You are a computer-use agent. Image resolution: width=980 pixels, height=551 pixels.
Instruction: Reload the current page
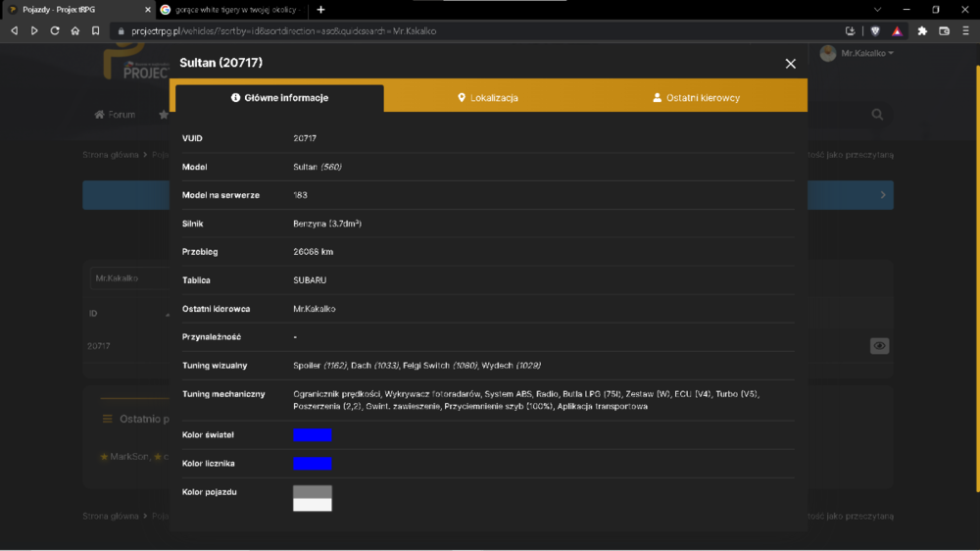click(x=55, y=30)
